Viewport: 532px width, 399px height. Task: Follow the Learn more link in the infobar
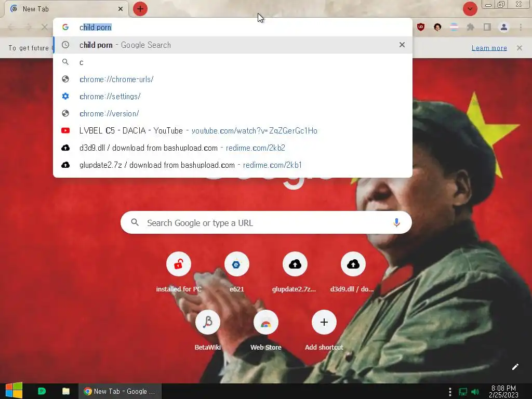tap(489, 48)
